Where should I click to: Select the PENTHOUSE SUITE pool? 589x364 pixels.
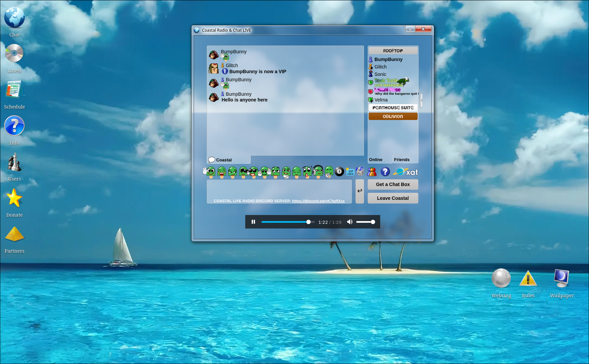pos(393,108)
